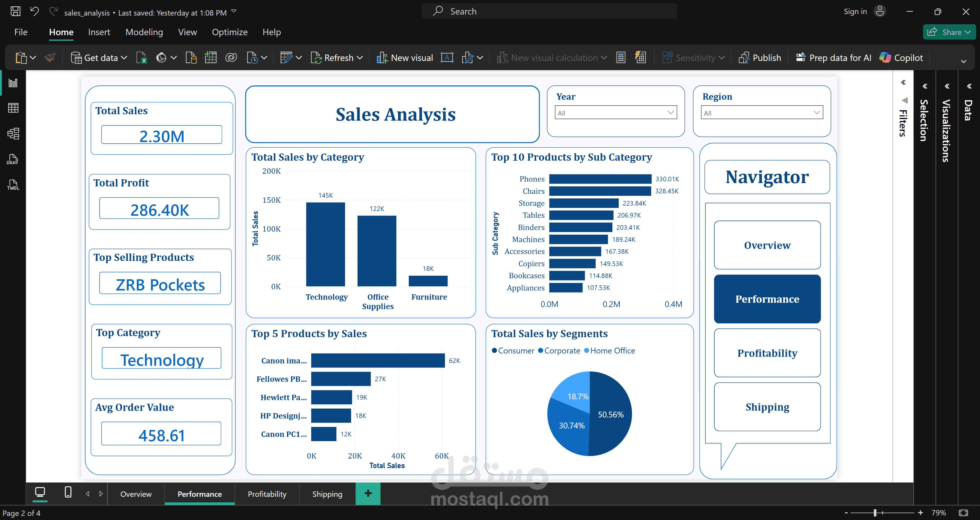
Task: Click the Quick measure icon
Action: click(641, 58)
